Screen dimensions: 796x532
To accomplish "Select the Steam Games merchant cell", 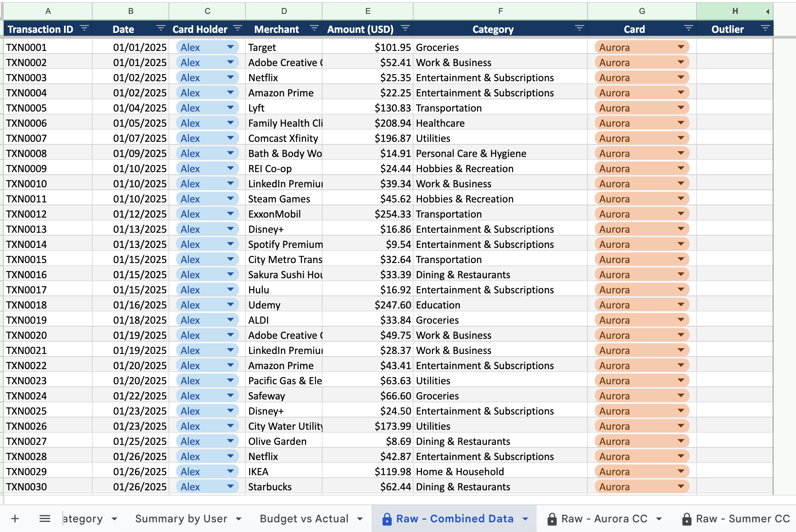I will click(284, 199).
